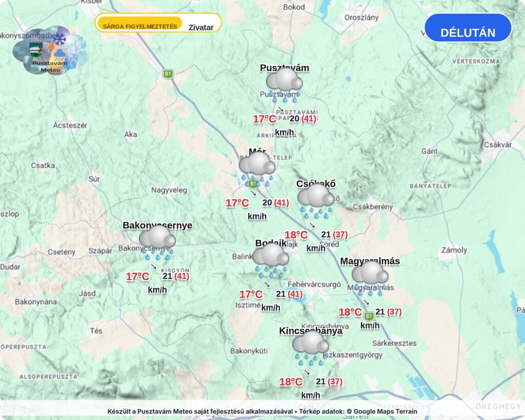Click the Magyaralmás rain cloud icon
Viewport: 525px width, 420px height.
(370, 278)
